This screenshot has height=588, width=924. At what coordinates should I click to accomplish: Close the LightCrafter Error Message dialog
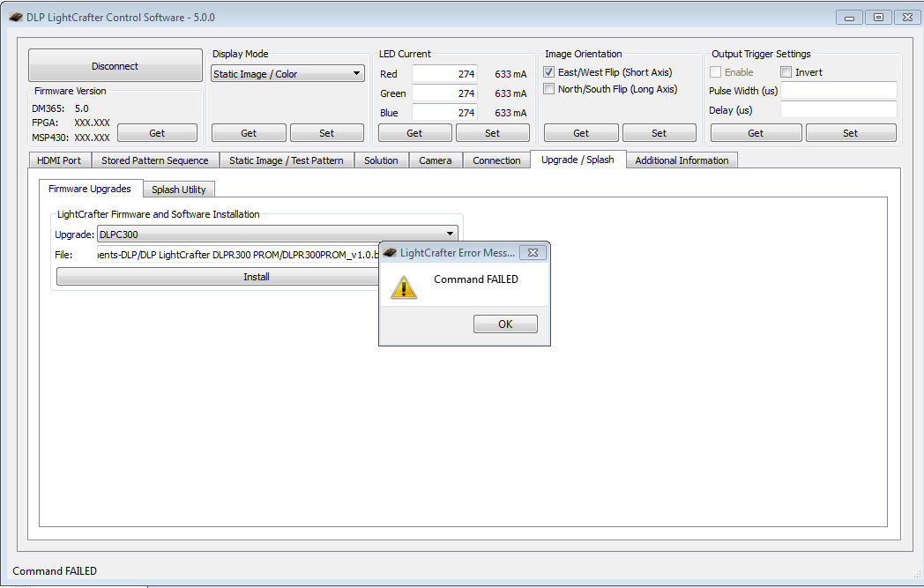[x=533, y=253]
